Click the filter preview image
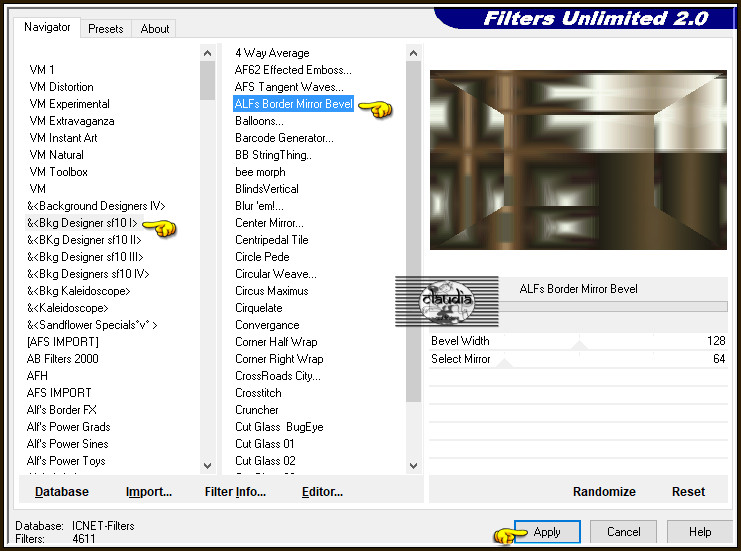Screen dimensions: 741x551 (x=578, y=160)
